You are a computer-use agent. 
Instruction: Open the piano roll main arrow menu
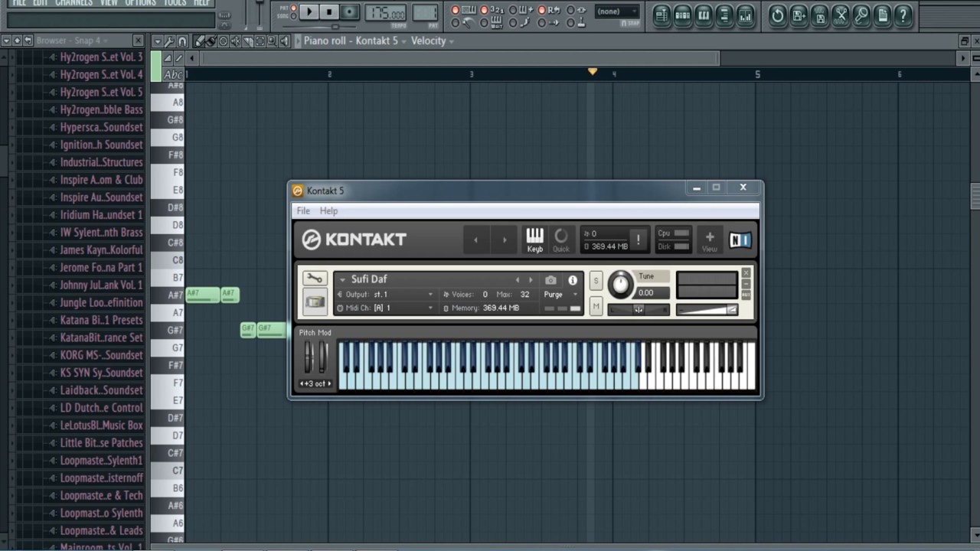point(158,41)
